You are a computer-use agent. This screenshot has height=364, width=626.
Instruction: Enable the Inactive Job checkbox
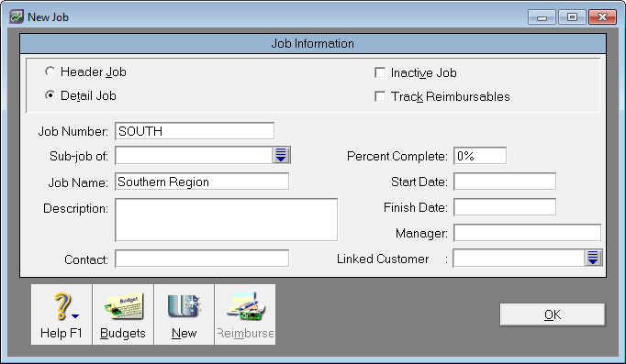[x=380, y=73]
